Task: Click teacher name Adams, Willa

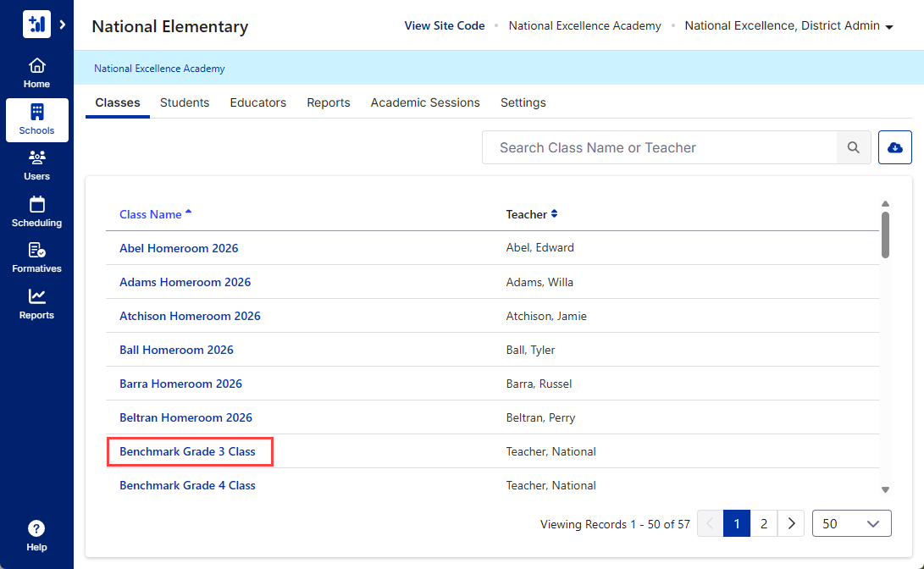Action: 539,282
